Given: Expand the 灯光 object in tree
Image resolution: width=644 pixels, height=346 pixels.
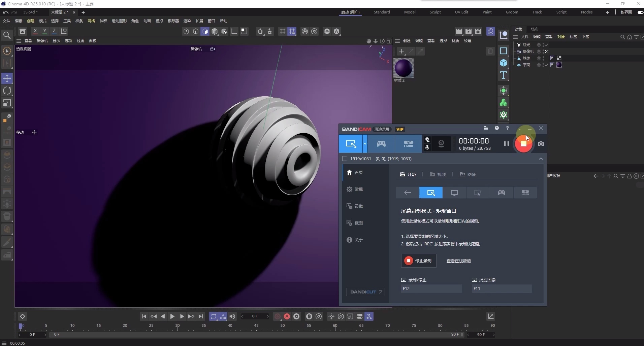Looking at the screenshot, I should click(515, 45).
